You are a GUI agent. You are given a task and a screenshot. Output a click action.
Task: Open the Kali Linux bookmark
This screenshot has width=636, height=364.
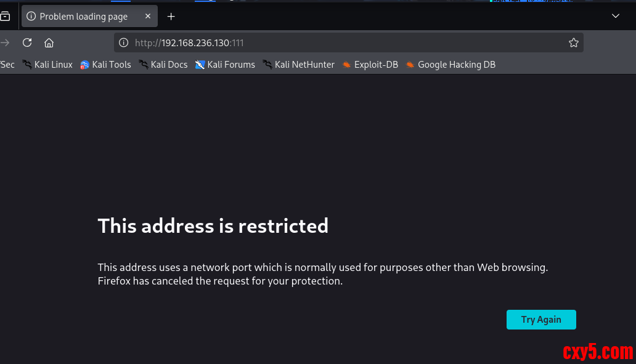point(47,65)
